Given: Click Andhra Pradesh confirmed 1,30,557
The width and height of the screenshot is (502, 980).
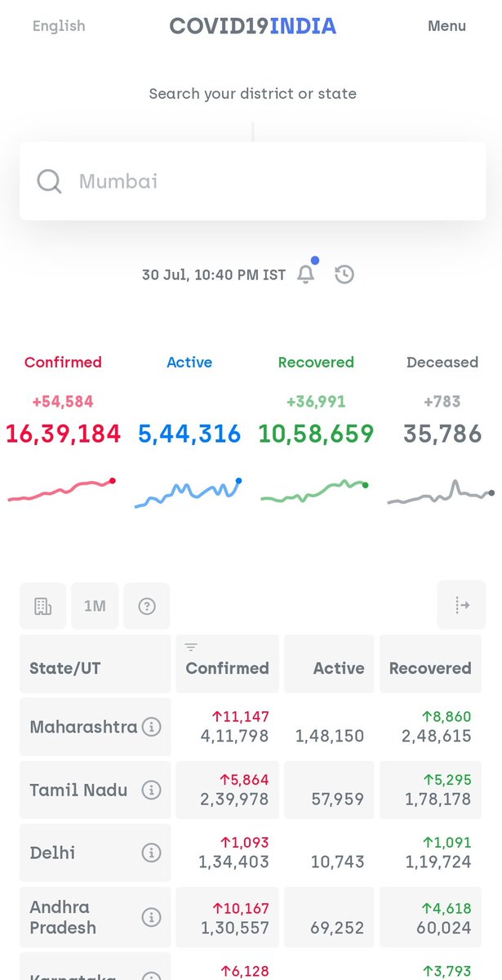Looking at the screenshot, I should (233, 928).
